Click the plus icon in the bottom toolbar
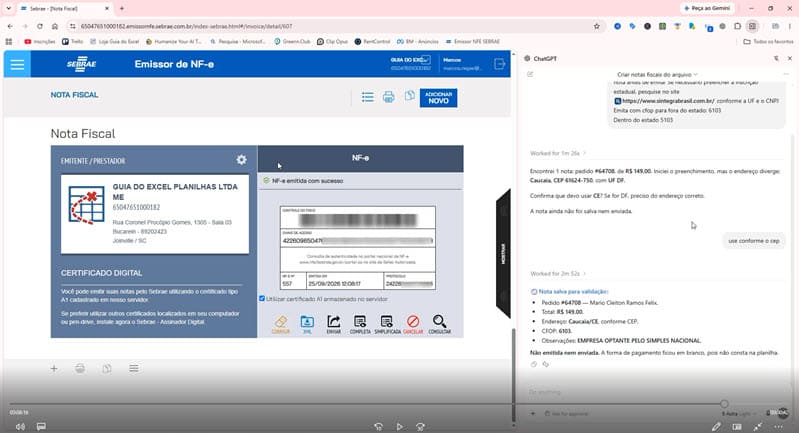 click(x=54, y=368)
